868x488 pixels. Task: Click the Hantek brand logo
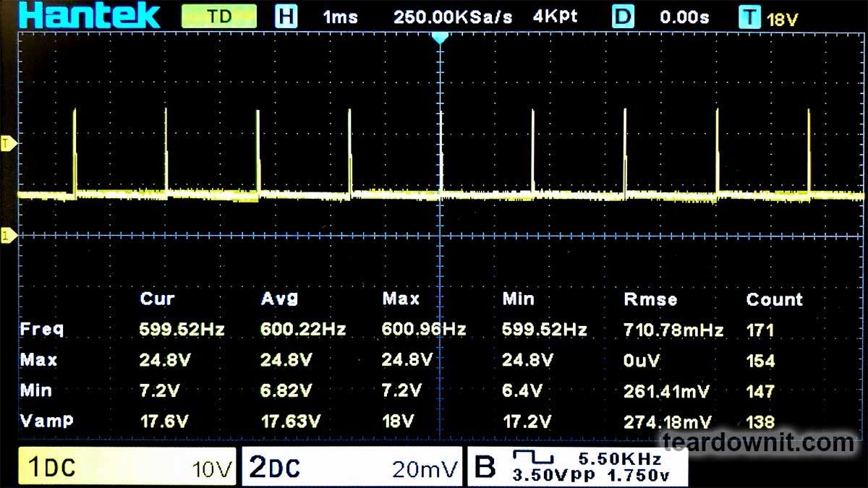[x=90, y=15]
